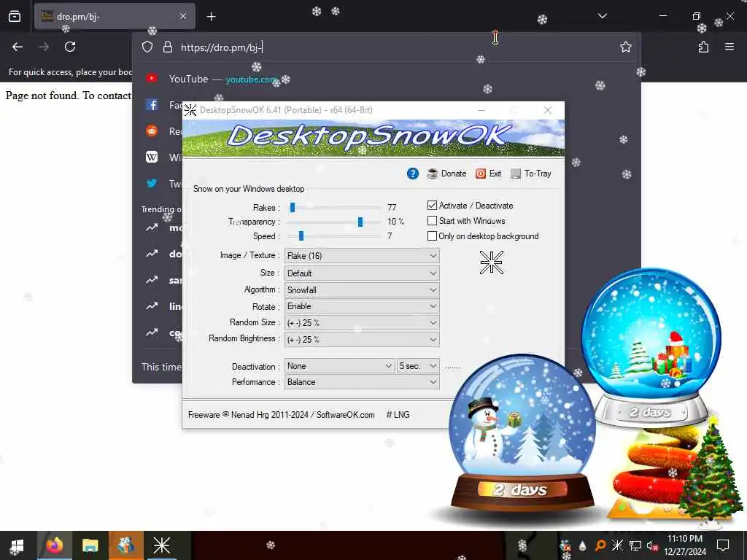Click the Reddit icon in URL suggestions
The height and width of the screenshot is (560, 747).
[x=152, y=131]
